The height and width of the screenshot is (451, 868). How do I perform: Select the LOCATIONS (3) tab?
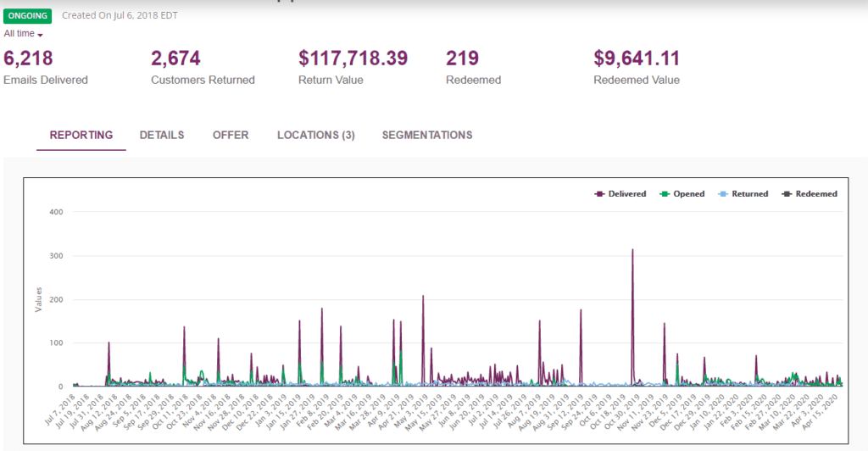[x=315, y=135]
